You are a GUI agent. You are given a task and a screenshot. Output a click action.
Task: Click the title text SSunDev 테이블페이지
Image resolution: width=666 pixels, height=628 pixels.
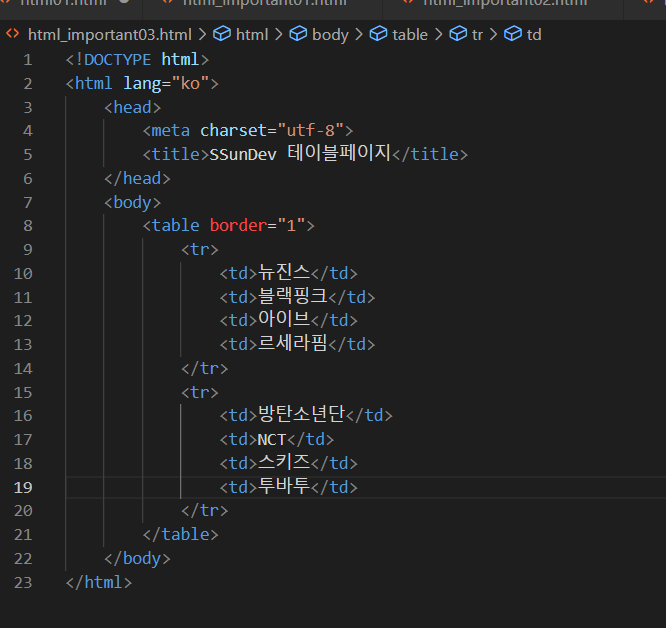pyautogui.click(x=300, y=153)
